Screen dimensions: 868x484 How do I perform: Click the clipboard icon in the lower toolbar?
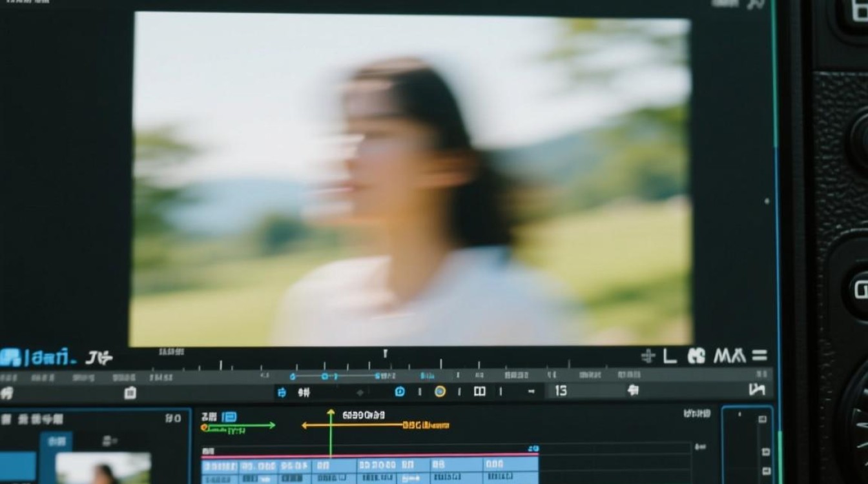pos(130,392)
